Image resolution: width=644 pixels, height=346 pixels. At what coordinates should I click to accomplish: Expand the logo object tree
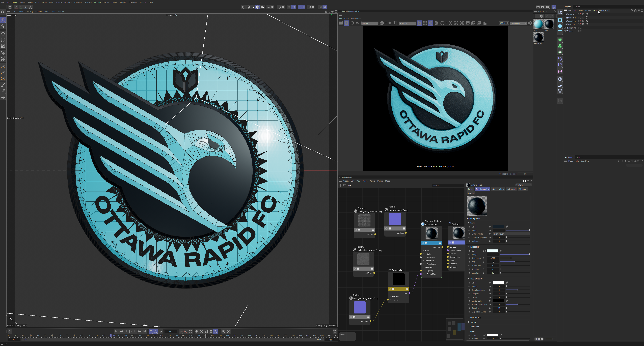point(565,31)
